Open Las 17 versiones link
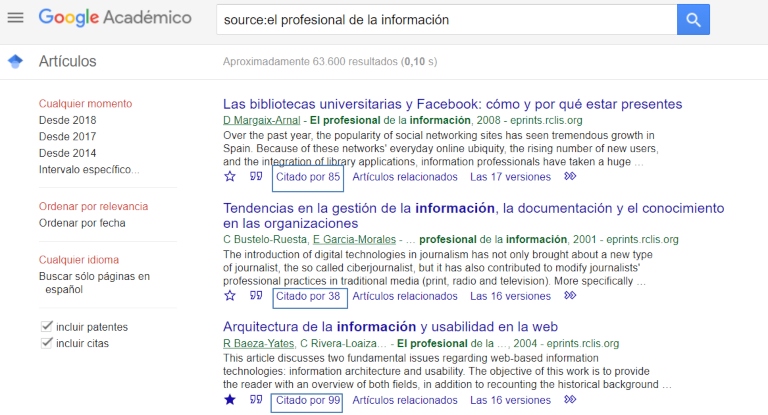This screenshot has height=415, width=768. tap(510, 177)
